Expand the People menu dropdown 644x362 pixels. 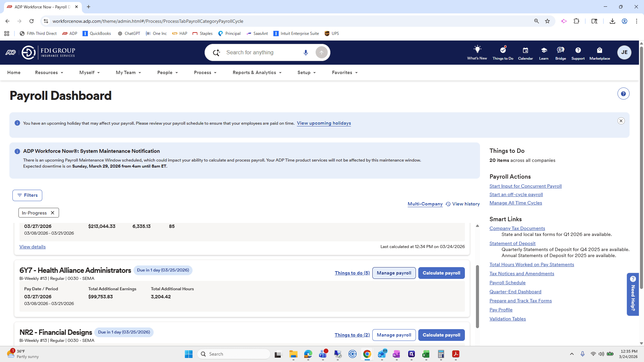tap(167, 72)
